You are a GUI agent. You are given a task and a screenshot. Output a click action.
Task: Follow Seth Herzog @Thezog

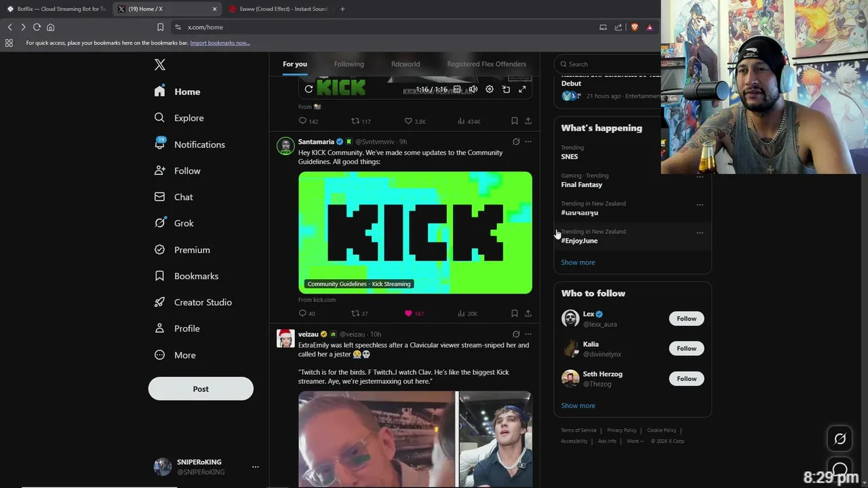(686, 379)
